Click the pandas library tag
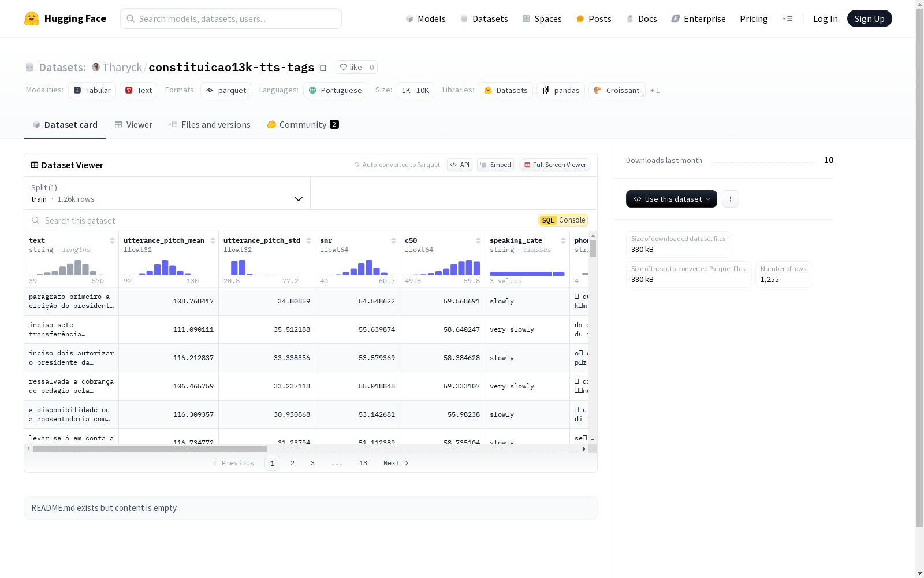Image resolution: width=924 pixels, height=578 pixels. coord(561,90)
